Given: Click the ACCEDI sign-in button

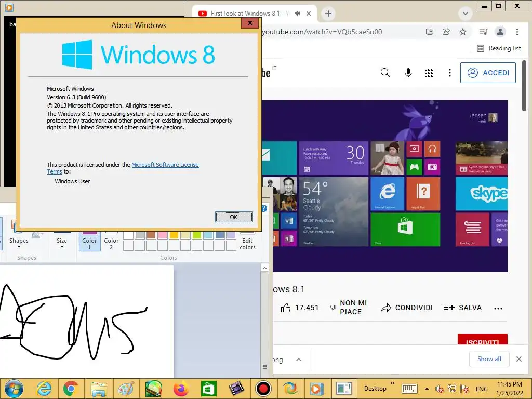Looking at the screenshot, I should pos(488,73).
